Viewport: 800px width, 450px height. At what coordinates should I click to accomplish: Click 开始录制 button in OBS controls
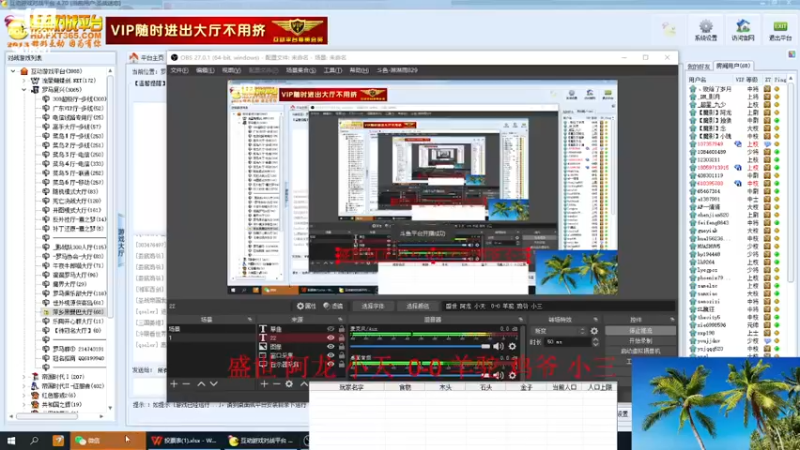(640, 341)
